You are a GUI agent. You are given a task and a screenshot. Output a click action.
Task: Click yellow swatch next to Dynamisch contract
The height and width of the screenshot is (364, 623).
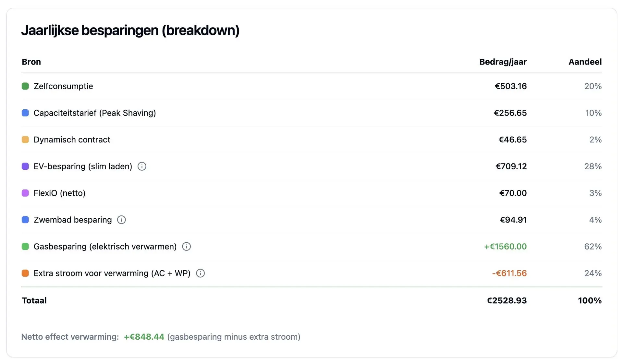[25, 140]
